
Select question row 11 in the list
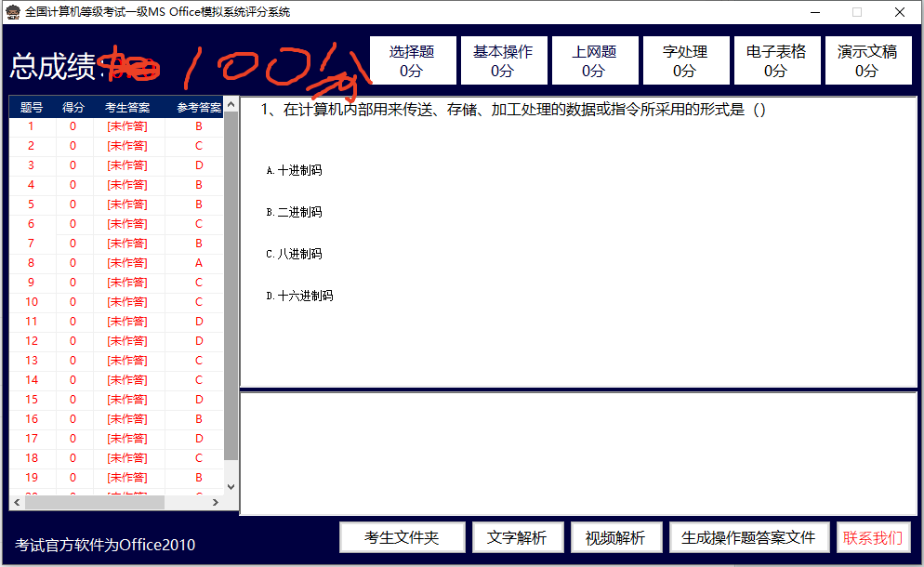(116, 322)
